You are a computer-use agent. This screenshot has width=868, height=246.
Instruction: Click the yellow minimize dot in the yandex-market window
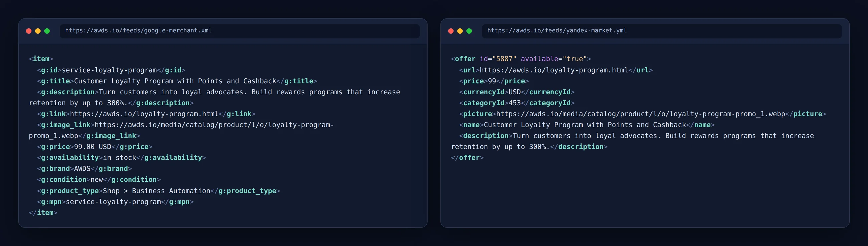[460, 31]
